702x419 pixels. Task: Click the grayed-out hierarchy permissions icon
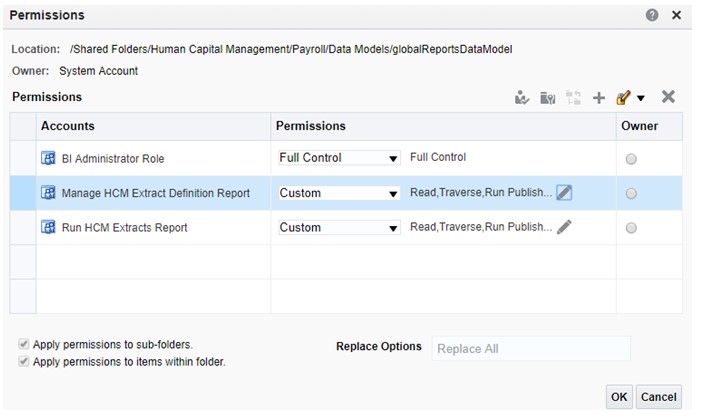coord(573,97)
